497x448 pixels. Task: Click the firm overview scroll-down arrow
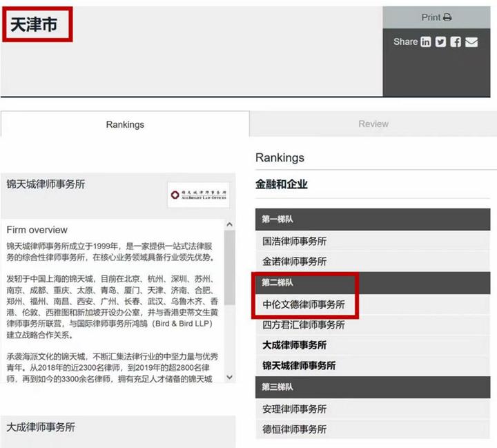(x=230, y=377)
